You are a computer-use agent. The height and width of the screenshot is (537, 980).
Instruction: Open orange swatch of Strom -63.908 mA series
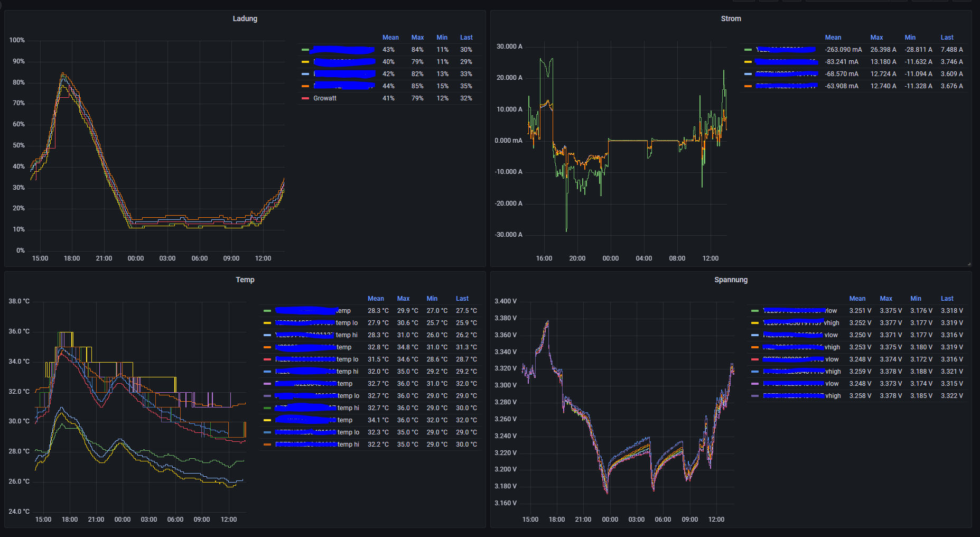pos(748,86)
